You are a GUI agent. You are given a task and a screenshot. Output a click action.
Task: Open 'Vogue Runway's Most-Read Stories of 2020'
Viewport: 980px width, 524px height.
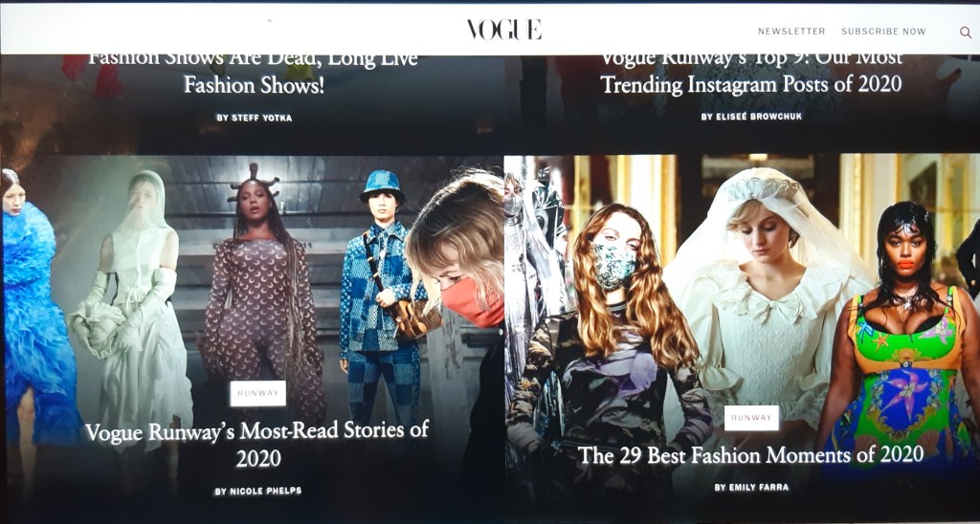[x=256, y=443]
